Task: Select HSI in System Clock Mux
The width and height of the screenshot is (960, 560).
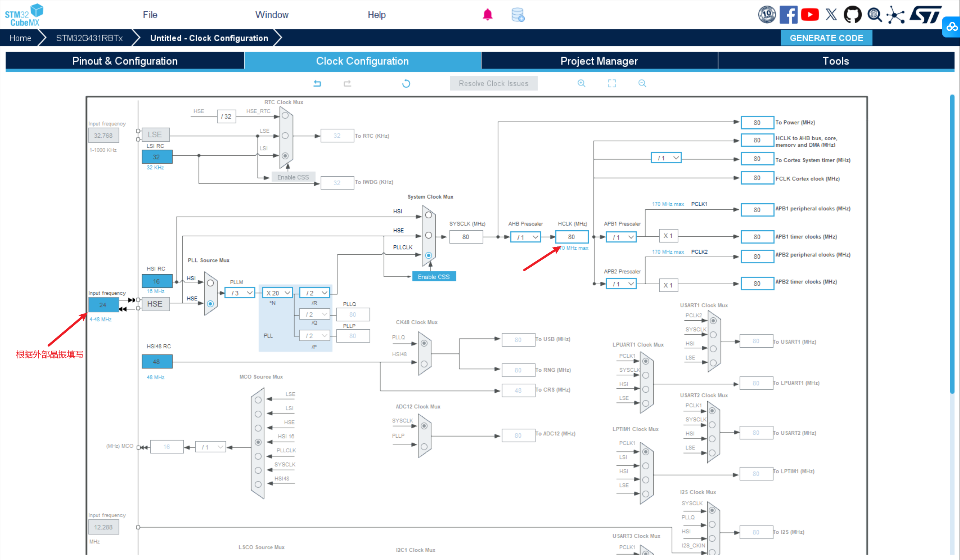Action: [x=428, y=215]
